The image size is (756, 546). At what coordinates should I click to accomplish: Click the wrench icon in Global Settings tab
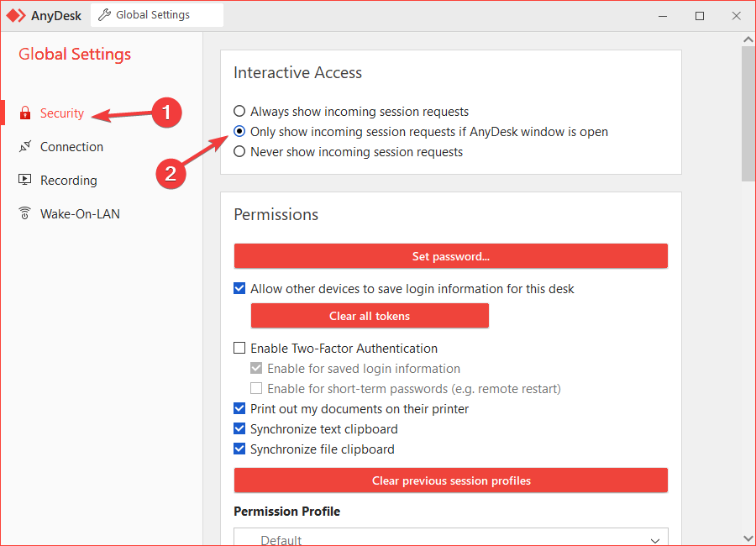[x=104, y=15]
